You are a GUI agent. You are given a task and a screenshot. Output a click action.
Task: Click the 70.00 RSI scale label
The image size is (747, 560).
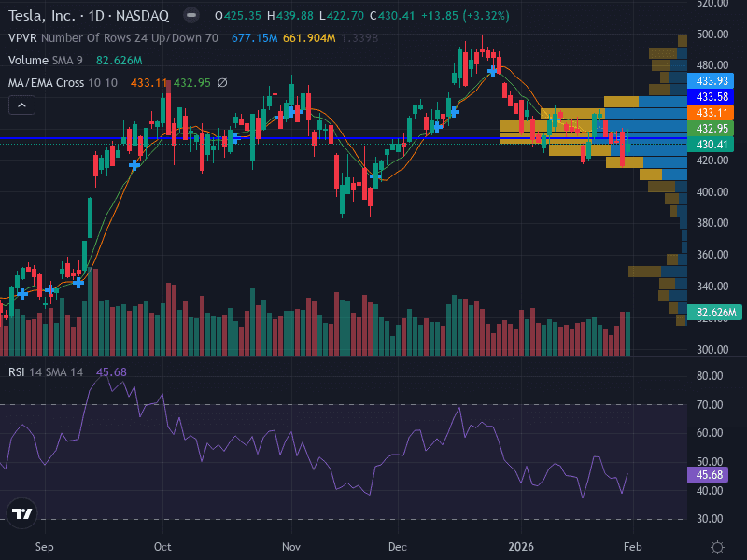[x=710, y=405]
